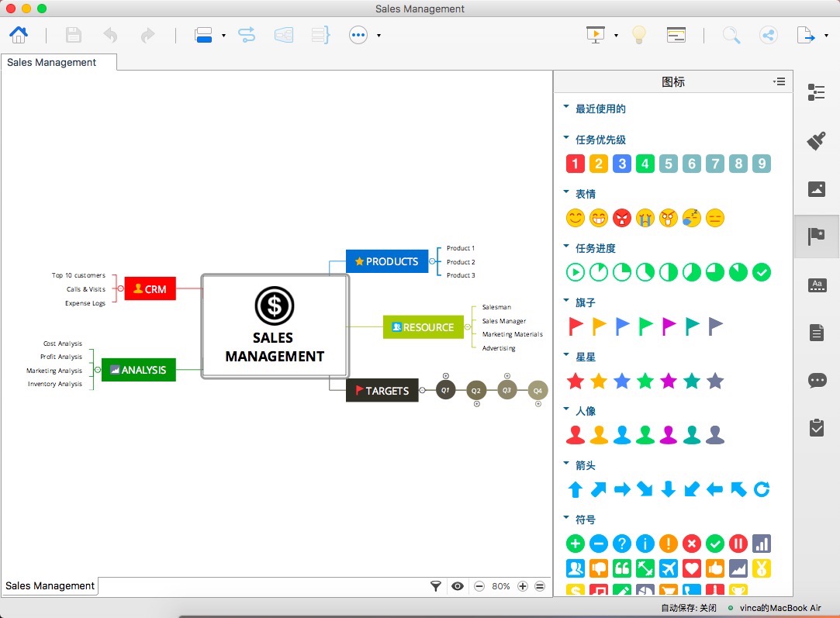The height and width of the screenshot is (618, 840).
Task: Open the Home icon in the toolbar
Action: [x=19, y=36]
